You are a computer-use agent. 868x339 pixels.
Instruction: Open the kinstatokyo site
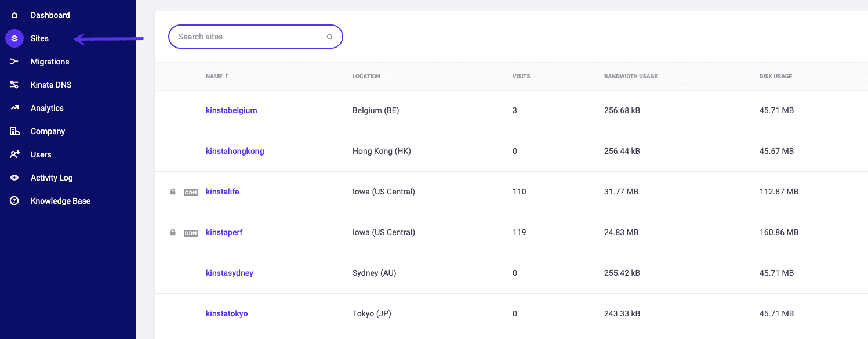(x=226, y=313)
